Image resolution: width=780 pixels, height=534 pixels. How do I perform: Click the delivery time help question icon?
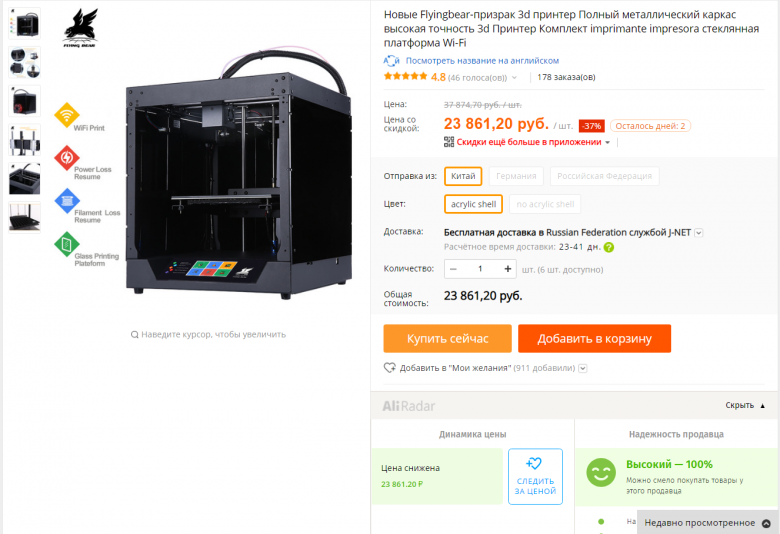[x=608, y=247]
